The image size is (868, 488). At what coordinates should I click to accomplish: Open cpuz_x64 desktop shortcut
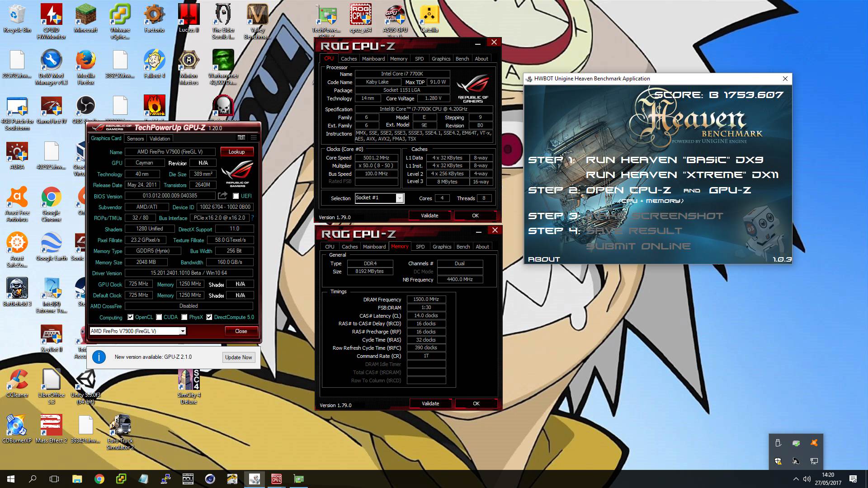coord(360,19)
